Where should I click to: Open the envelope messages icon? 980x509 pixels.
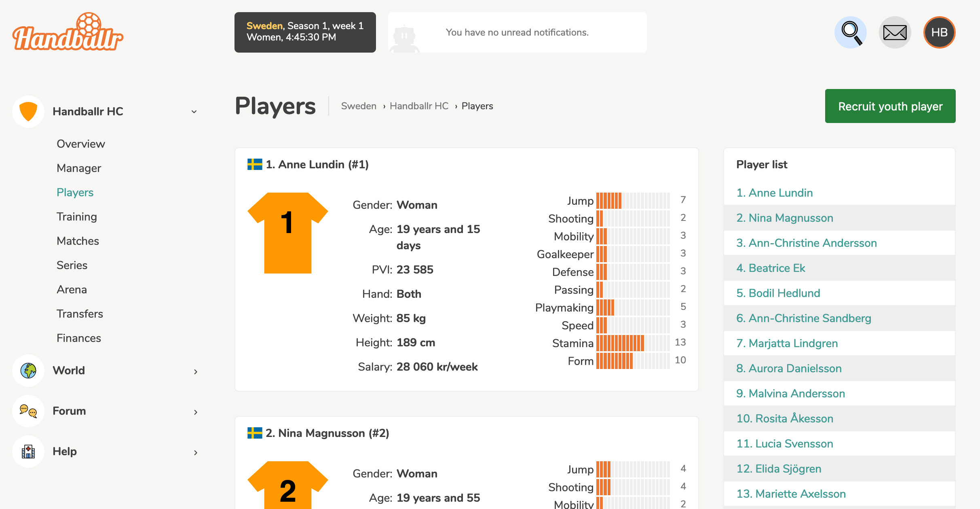click(895, 32)
